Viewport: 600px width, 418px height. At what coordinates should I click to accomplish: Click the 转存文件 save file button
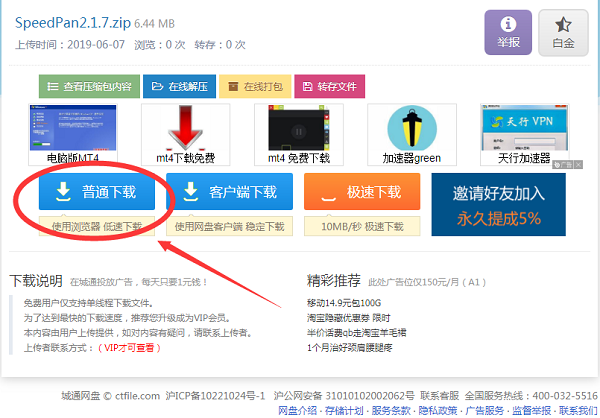tap(329, 86)
